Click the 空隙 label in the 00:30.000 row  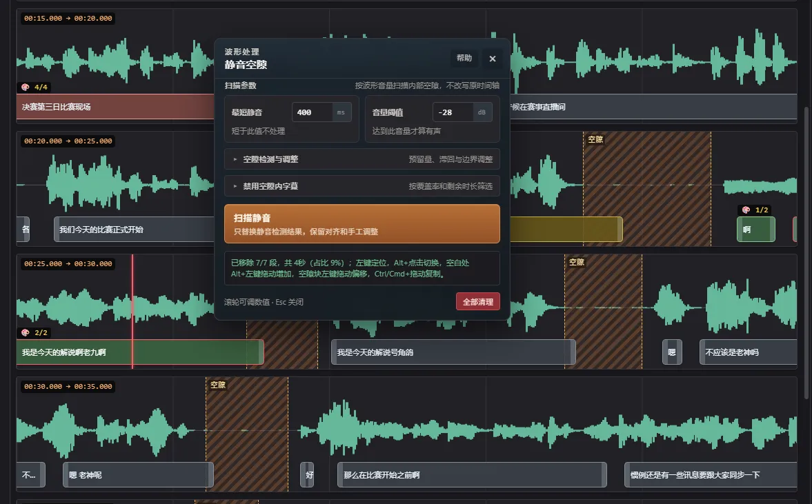[218, 385]
